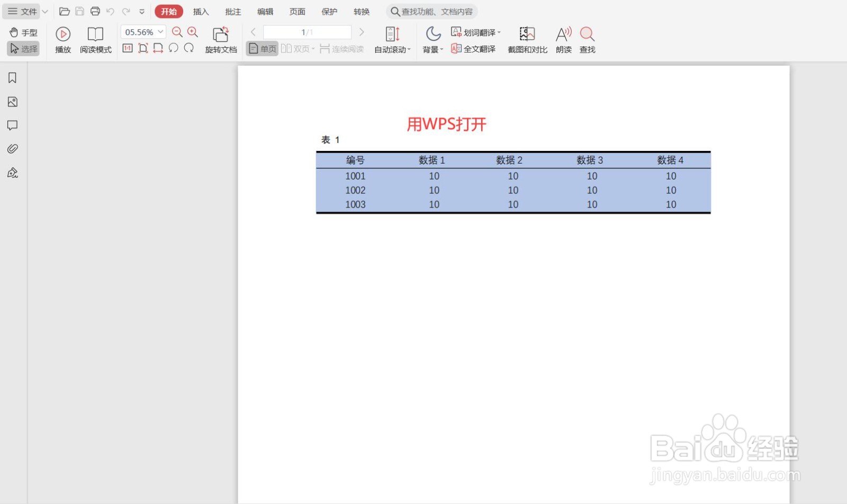847x504 pixels.
Task: Open the attachments paperclip panel
Action: tap(12, 149)
